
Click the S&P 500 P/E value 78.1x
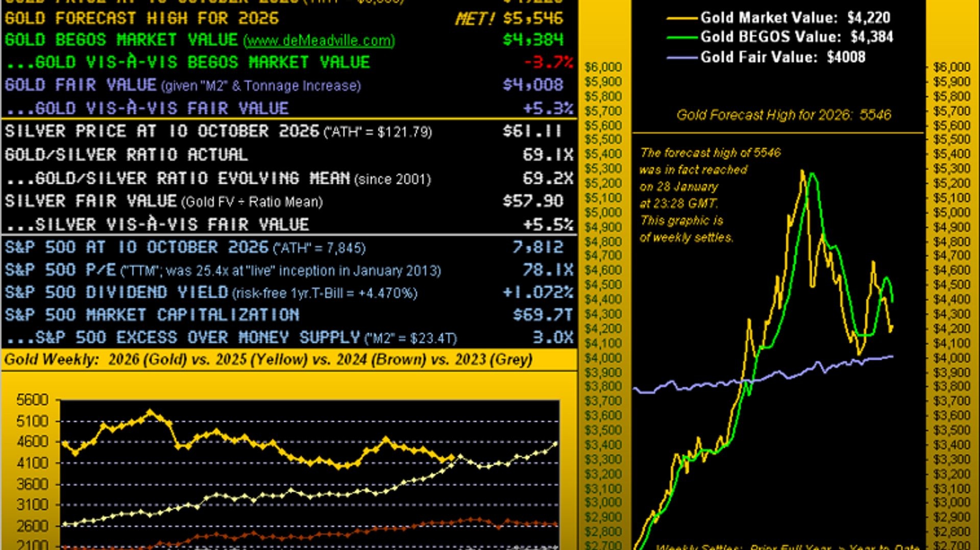coord(548,270)
